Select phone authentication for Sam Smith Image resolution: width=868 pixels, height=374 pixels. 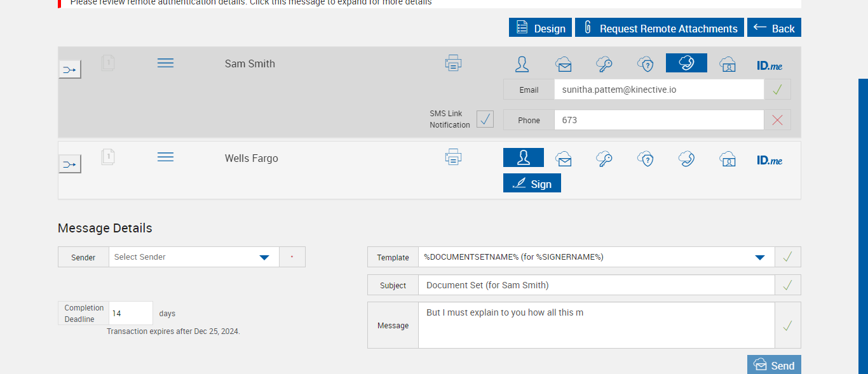[686, 63]
